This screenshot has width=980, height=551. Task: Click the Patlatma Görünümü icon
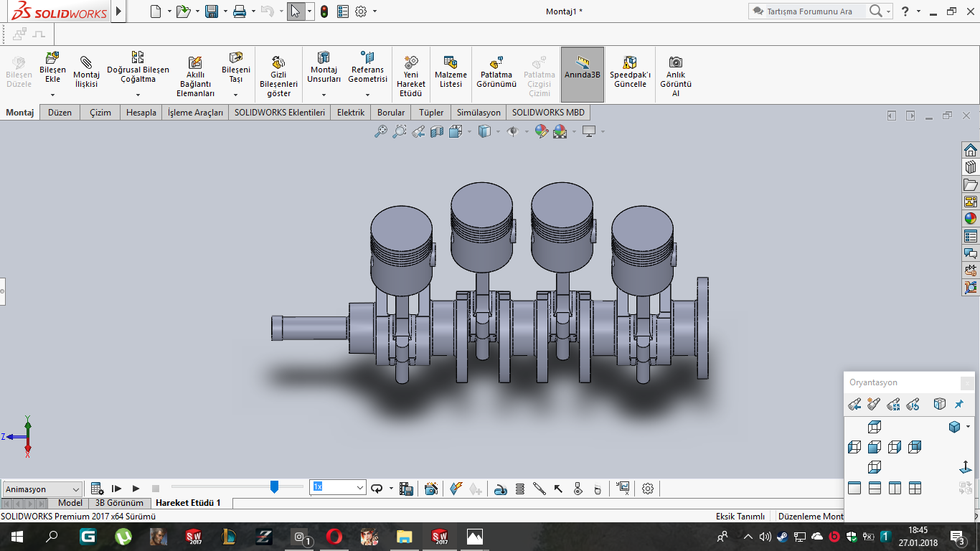(x=496, y=62)
